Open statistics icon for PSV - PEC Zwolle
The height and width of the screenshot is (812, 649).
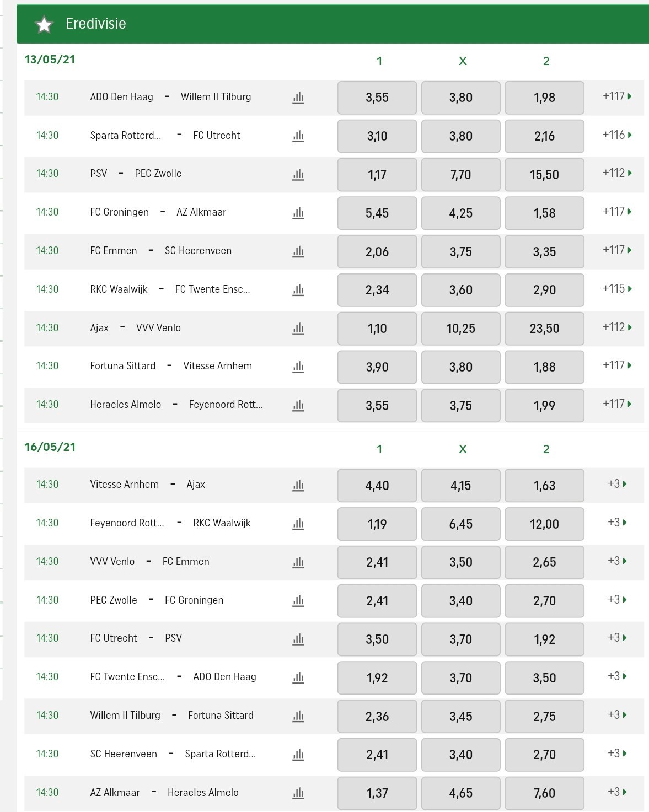click(298, 174)
